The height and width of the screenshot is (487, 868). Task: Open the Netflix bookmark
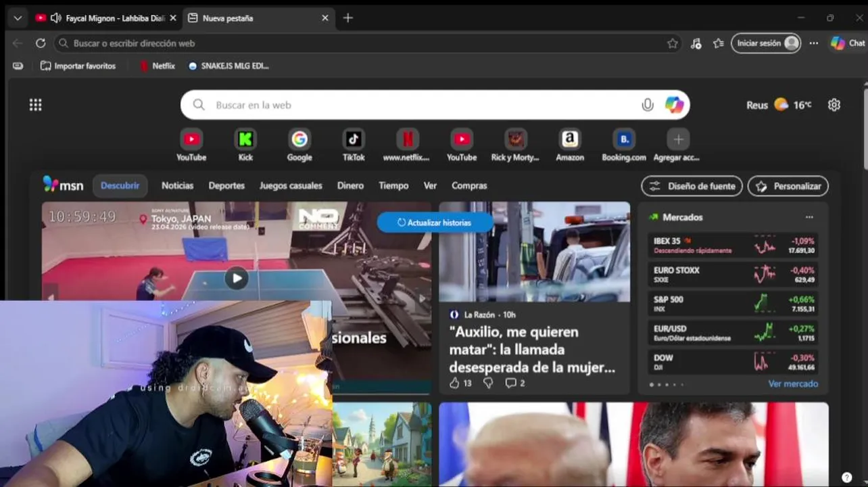pos(158,66)
